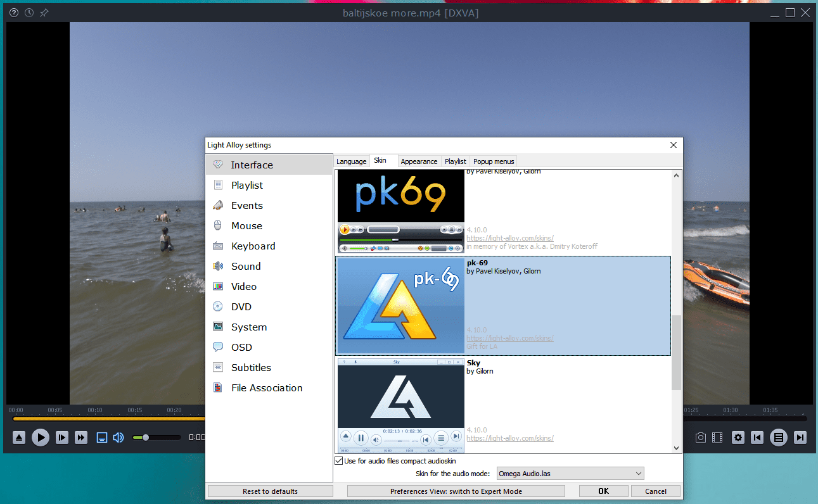Open the skins link above the Vortex memorial text
818x504 pixels.
(510, 238)
